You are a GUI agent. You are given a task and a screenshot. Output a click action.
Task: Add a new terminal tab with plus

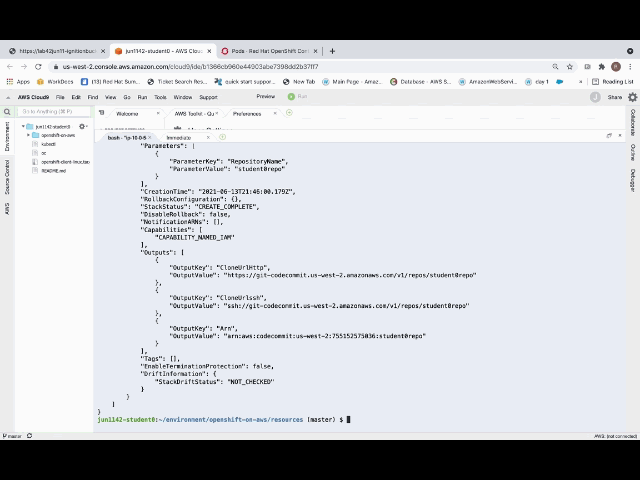click(222, 137)
